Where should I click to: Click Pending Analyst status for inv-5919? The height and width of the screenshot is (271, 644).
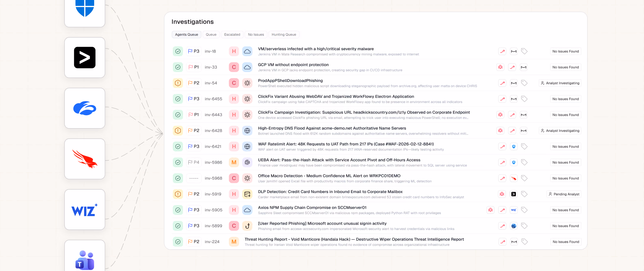(x=563, y=194)
